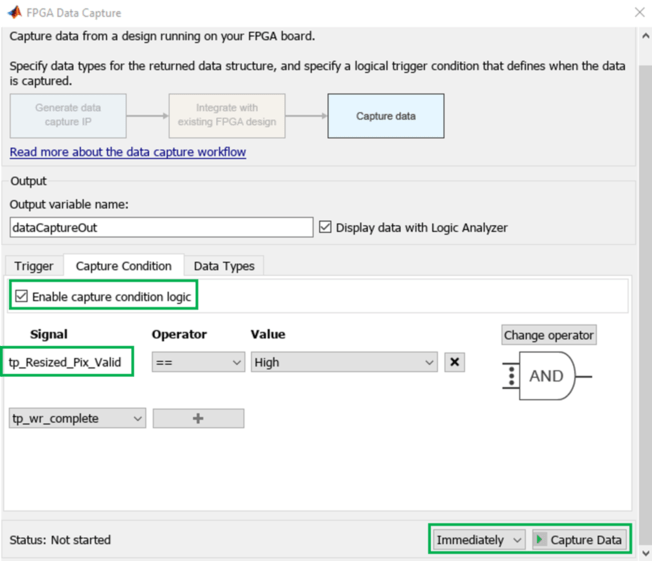Select the Capture Condition tab
Viewport: 652px width, 561px height.
coord(124,266)
